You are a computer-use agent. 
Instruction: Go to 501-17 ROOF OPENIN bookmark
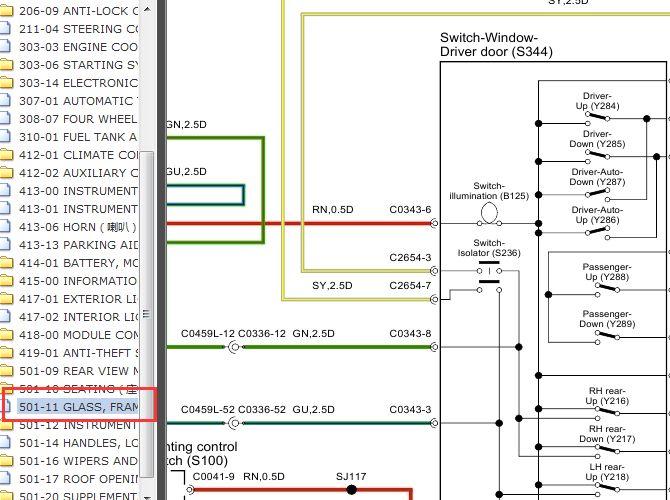[x=78, y=479]
